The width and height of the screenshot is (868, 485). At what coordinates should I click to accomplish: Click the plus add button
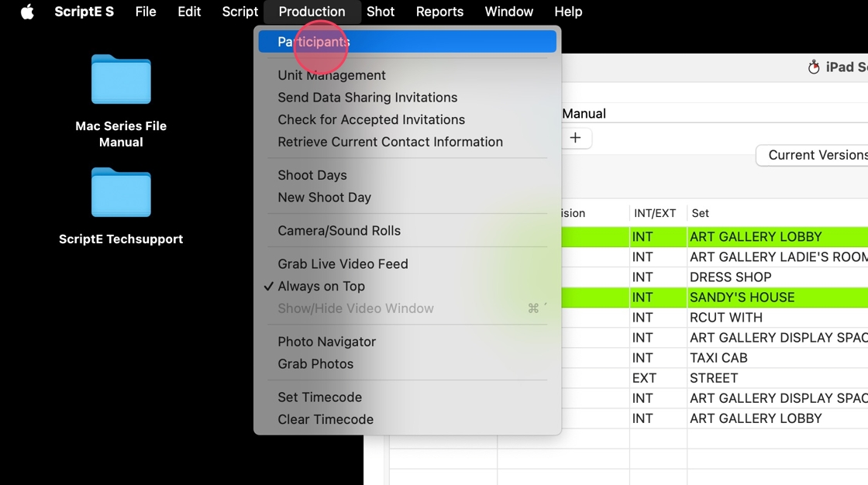575,138
